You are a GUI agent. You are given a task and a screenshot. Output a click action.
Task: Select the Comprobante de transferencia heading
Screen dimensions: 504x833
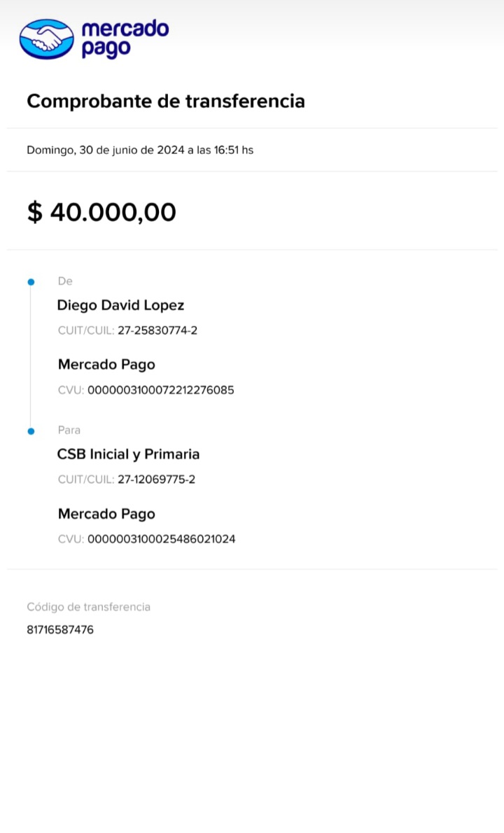coord(166,101)
